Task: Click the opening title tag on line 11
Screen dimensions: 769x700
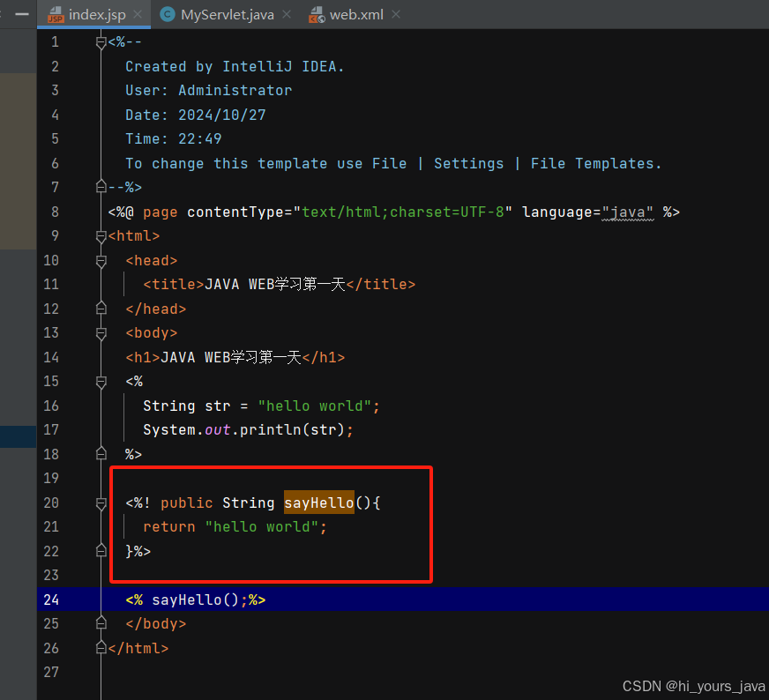Action: tap(174, 284)
